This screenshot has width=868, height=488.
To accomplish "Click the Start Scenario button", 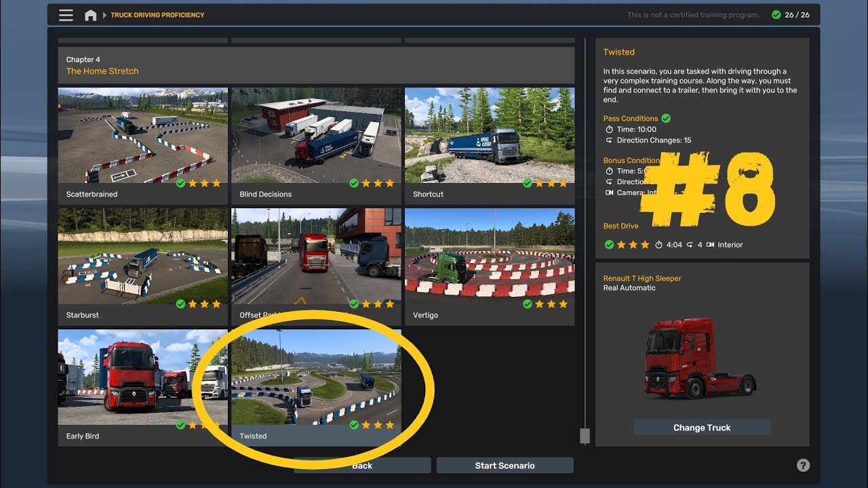I will pos(505,466).
